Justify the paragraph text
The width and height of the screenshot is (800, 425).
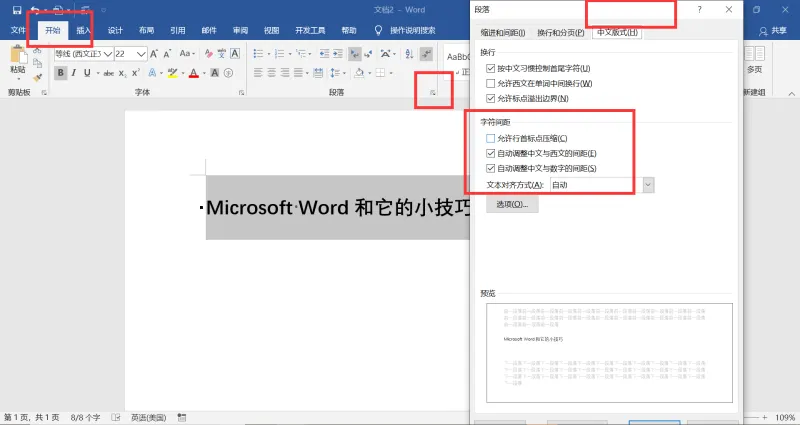(x=298, y=73)
